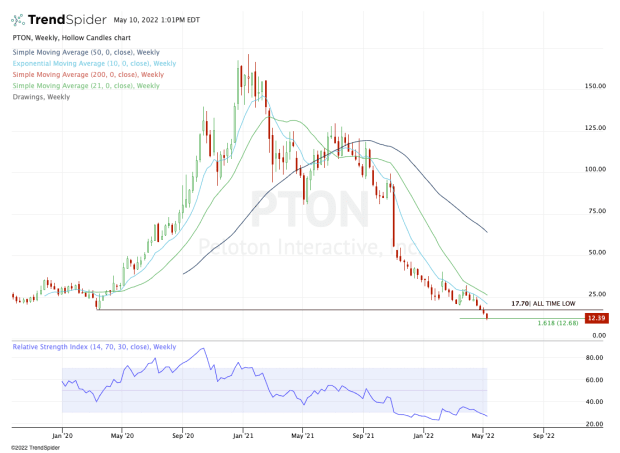This screenshot has height=453, width=620.
Task: Click the Sep '22 time axis label
Action: click(544, 436)
